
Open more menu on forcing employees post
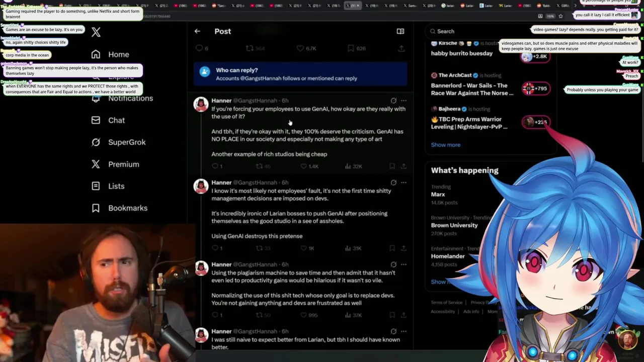click(x=404, y=101)
